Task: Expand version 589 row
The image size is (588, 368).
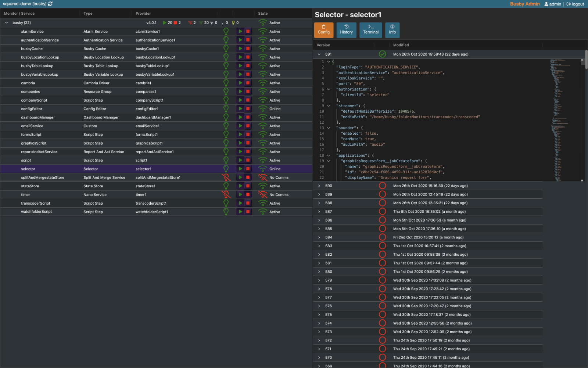Action: click(x=319, y=194)
